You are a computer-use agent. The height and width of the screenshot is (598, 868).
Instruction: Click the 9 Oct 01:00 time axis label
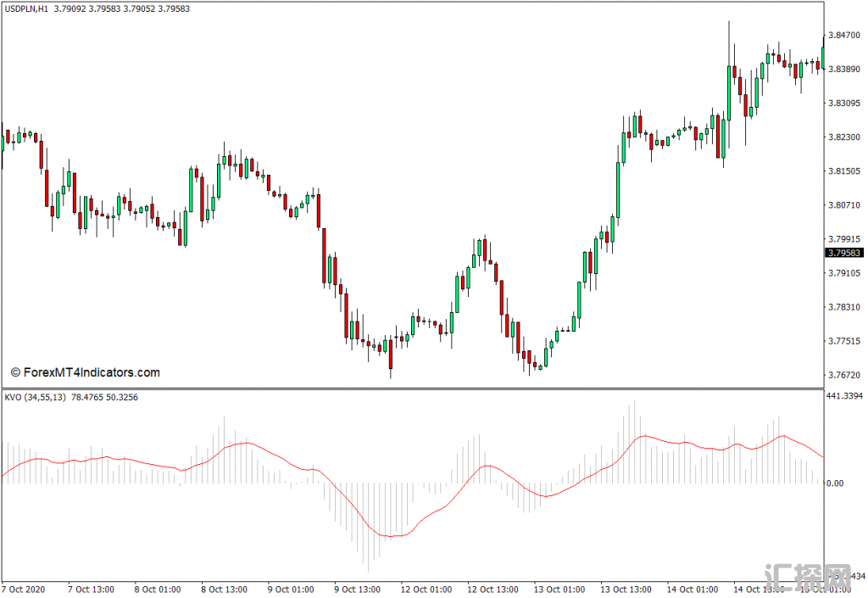[x=291, y=590]
